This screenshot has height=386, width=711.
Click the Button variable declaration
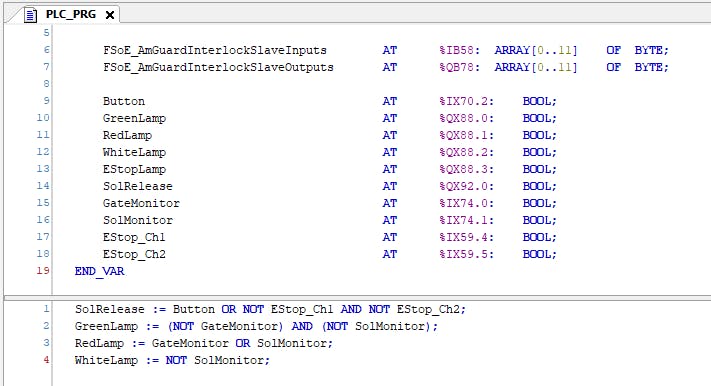(124, 101)
